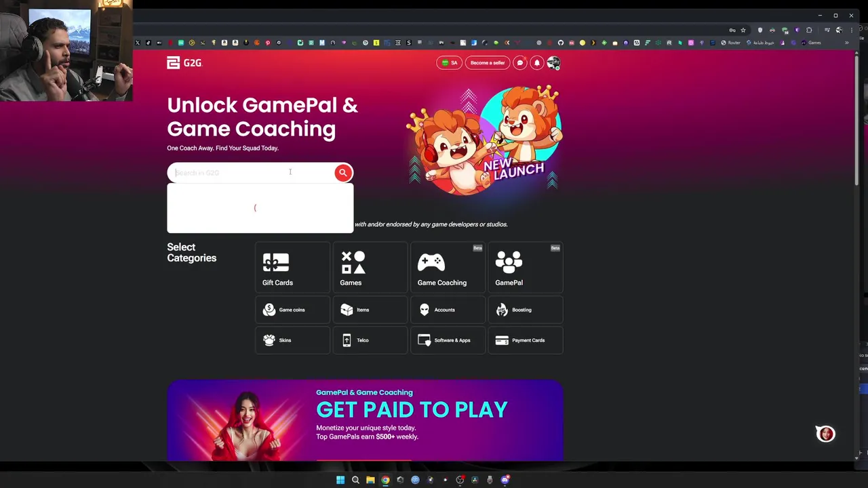Select the Software & Apps category
This screenshot has height=488, width=868.
pos(448,340)
